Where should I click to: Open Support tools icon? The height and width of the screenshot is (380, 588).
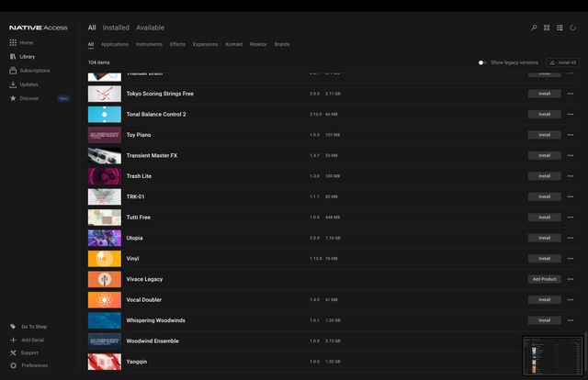point(13,352)
